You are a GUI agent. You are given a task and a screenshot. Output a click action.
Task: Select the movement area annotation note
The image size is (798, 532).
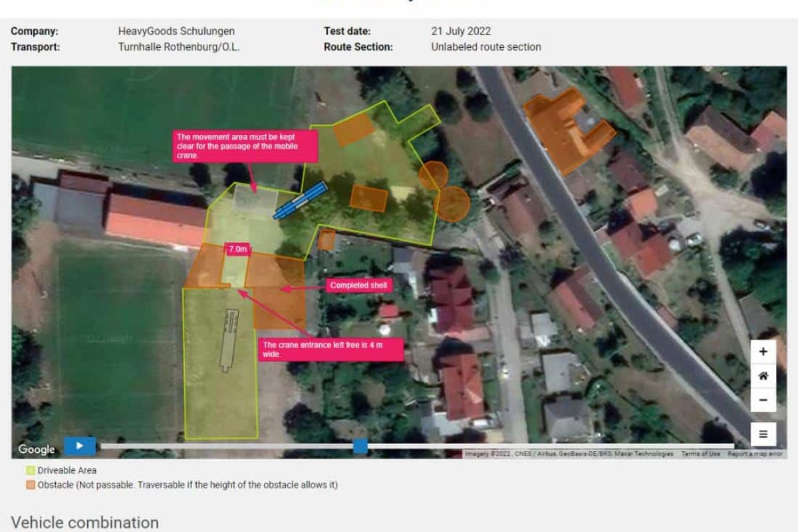point(246,146)
